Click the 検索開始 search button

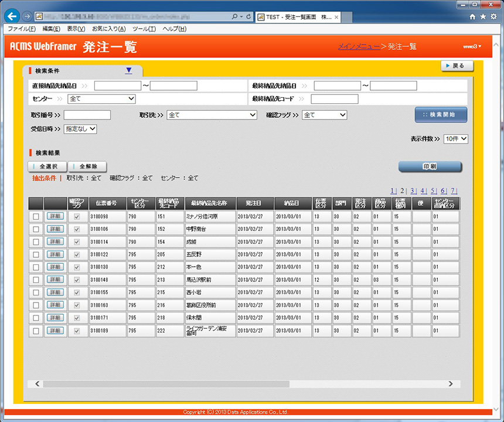441,115
